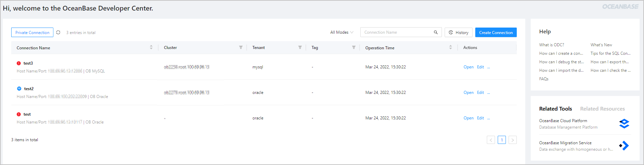The height and width of the screenshot is (165, 644).
Task: Click the test2 connection name
Action: 29,89
